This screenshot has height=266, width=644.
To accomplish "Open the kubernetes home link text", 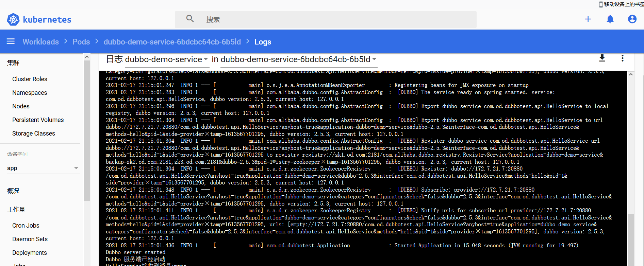I will point(47,20).
